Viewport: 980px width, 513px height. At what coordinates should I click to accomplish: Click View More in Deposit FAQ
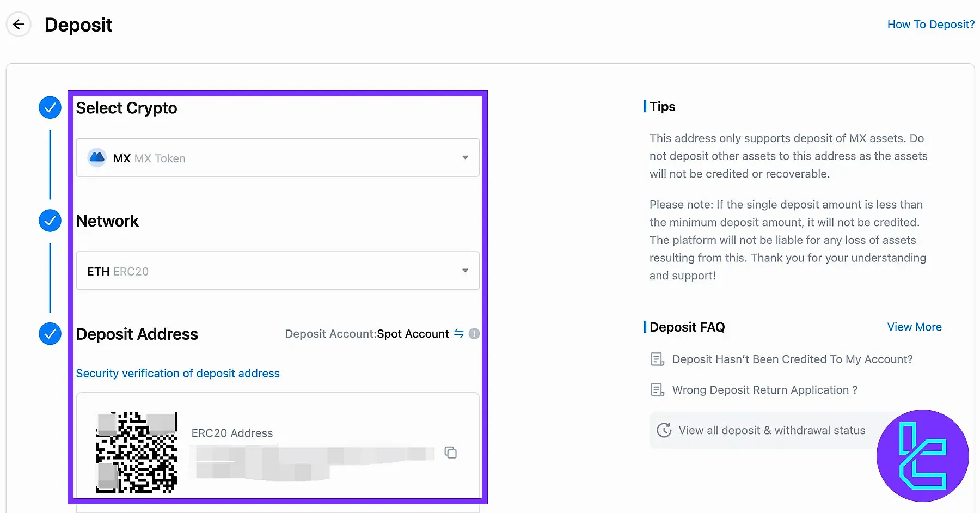point(914,327)
